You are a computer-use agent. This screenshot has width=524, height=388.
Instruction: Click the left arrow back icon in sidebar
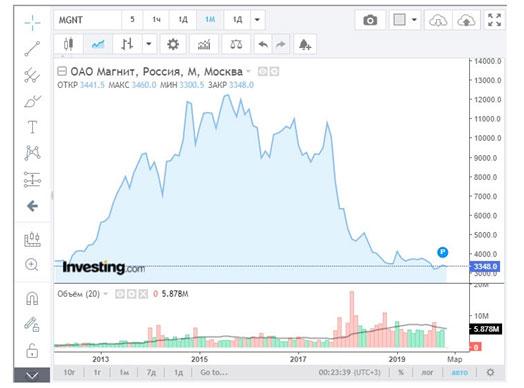click(x=32, y=206)
